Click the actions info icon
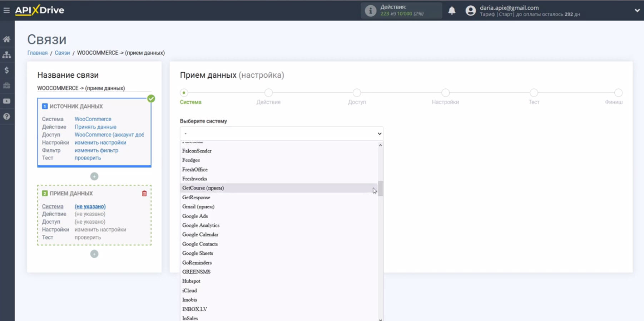Viewport: 644px width, 321px height. click(370, 11)
